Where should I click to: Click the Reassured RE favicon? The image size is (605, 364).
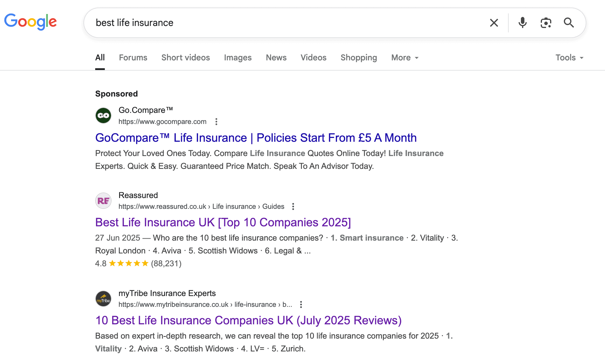click(103, 200)
